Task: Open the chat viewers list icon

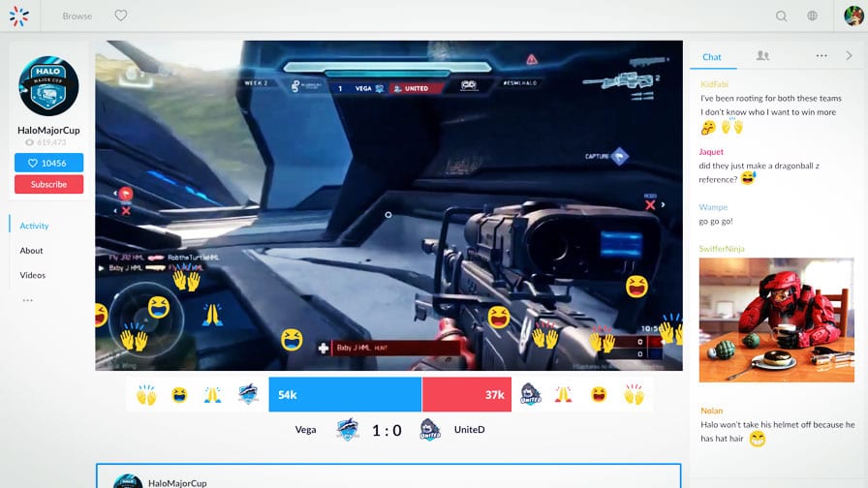Action: 762,55
